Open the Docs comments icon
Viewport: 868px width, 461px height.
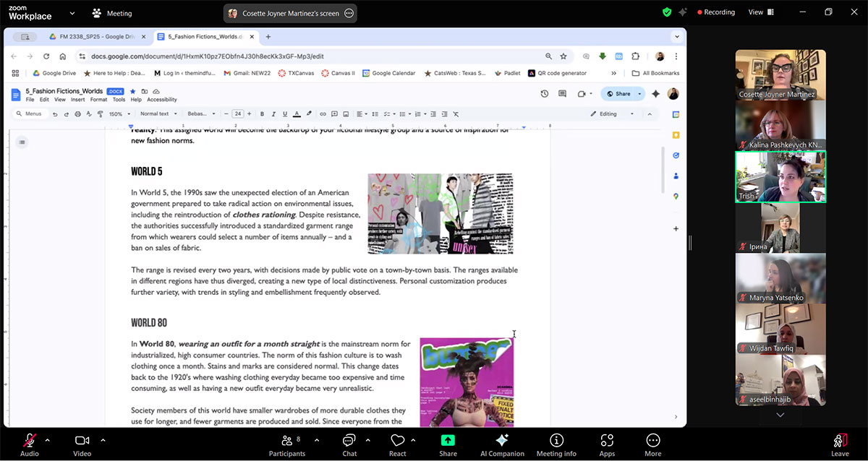[563, 94]
